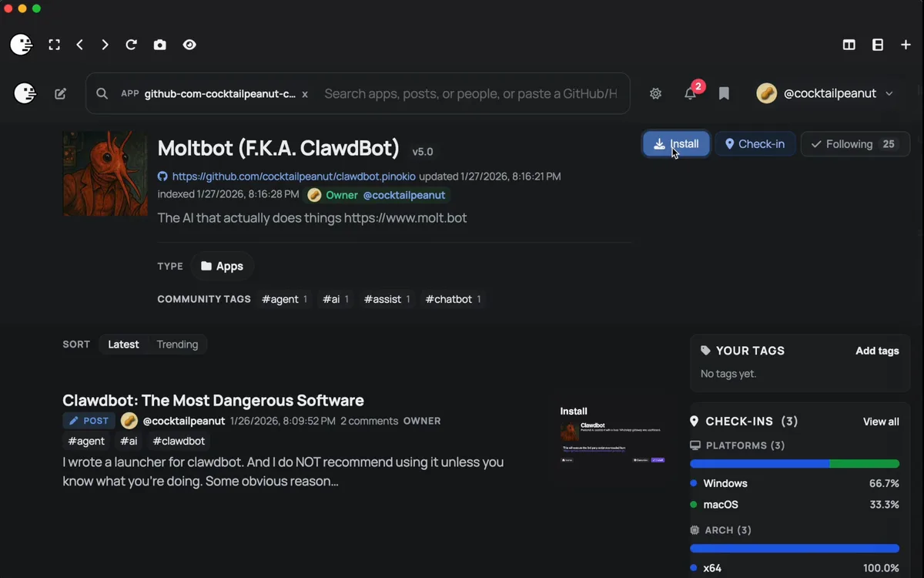Click the fullscreen expand icon in toolbar
Viewport: 924px width, 578px height.
[x=54, y=45]
